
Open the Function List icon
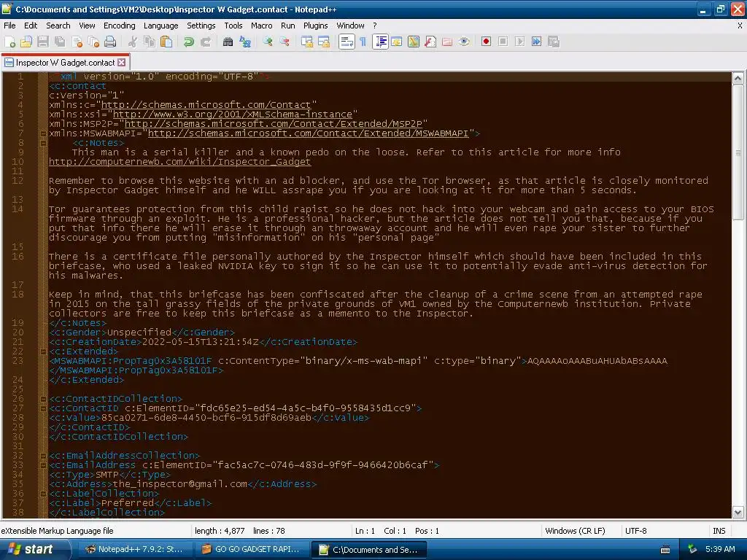(x=430, y=42)
